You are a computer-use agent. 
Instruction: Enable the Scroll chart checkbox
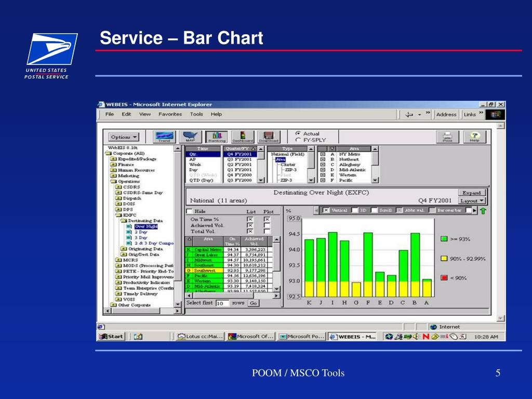[374, 210]
